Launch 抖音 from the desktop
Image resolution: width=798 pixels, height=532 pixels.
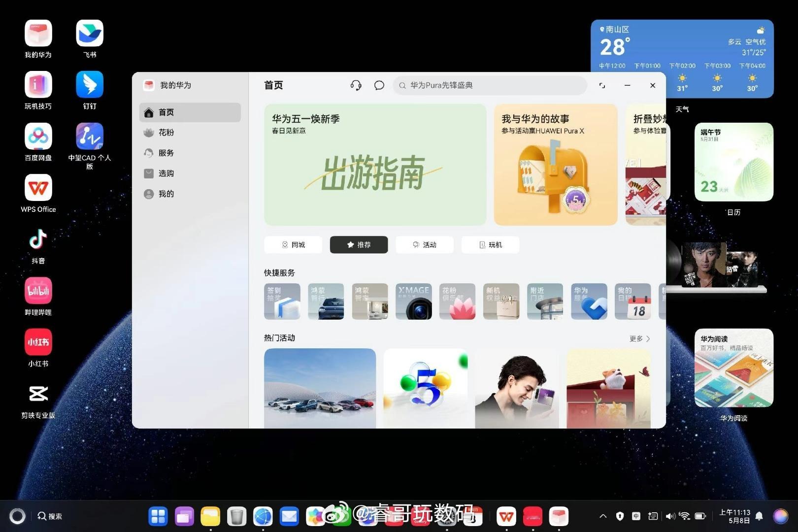38,245
